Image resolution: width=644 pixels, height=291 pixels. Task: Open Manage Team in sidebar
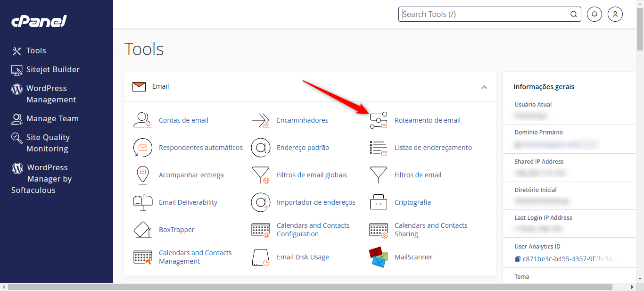pos(45,118)
